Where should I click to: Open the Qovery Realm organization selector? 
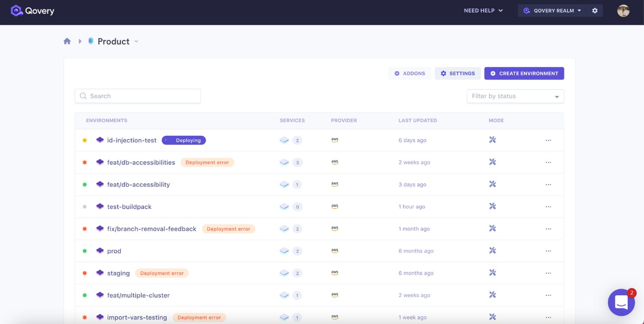click(x=553, y=10)
